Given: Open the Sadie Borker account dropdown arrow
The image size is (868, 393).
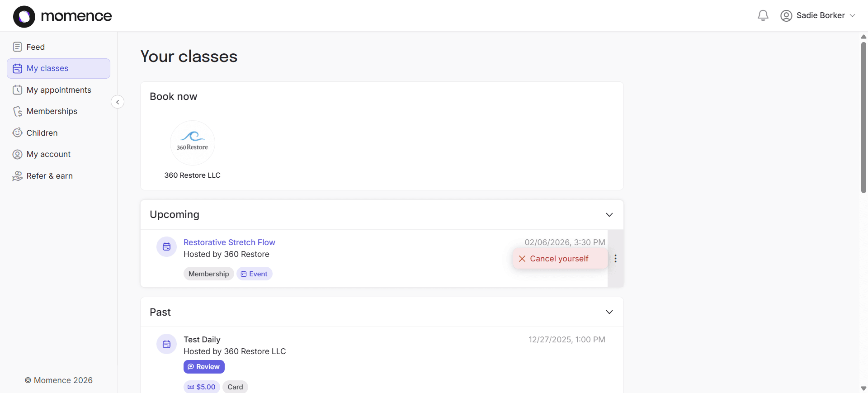Looking at the screenshot, I should tap(853, 15).
